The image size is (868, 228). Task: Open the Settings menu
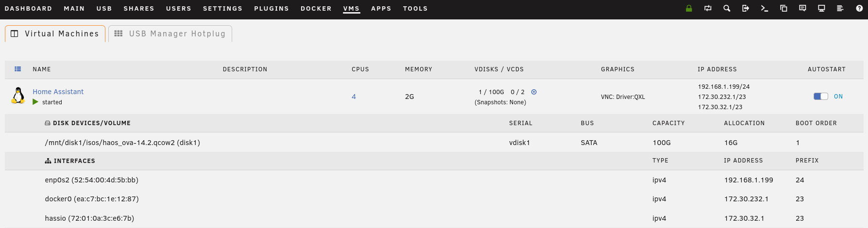[222, 9]
